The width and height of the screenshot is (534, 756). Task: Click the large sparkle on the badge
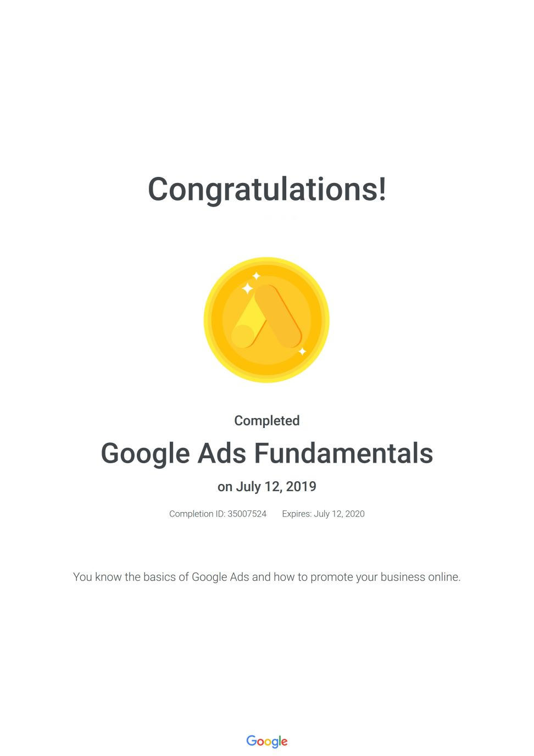[x=248, y=288]
